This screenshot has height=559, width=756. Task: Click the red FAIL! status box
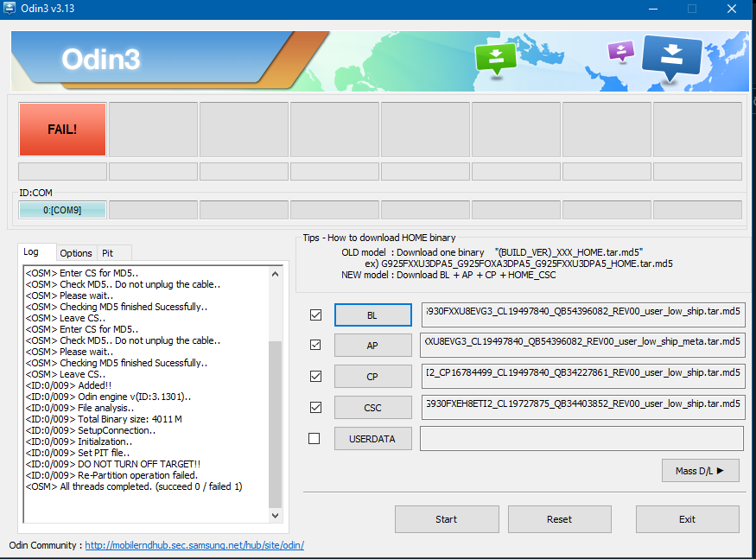coord(62,130)
